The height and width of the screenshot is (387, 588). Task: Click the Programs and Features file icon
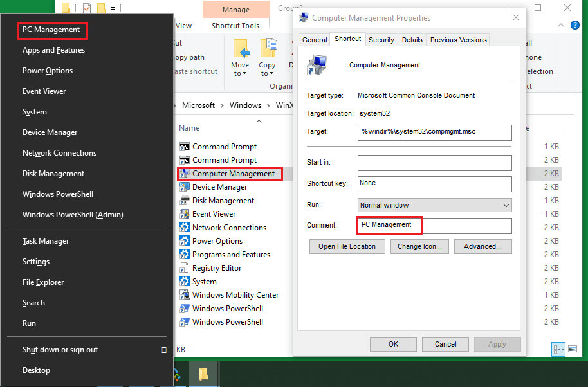point(185,255)
